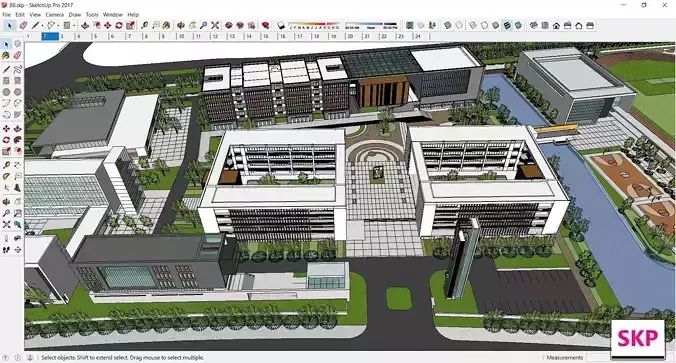Send model to LayOut icon
This screenshot has width=676, height=363.
click(251, 25)
